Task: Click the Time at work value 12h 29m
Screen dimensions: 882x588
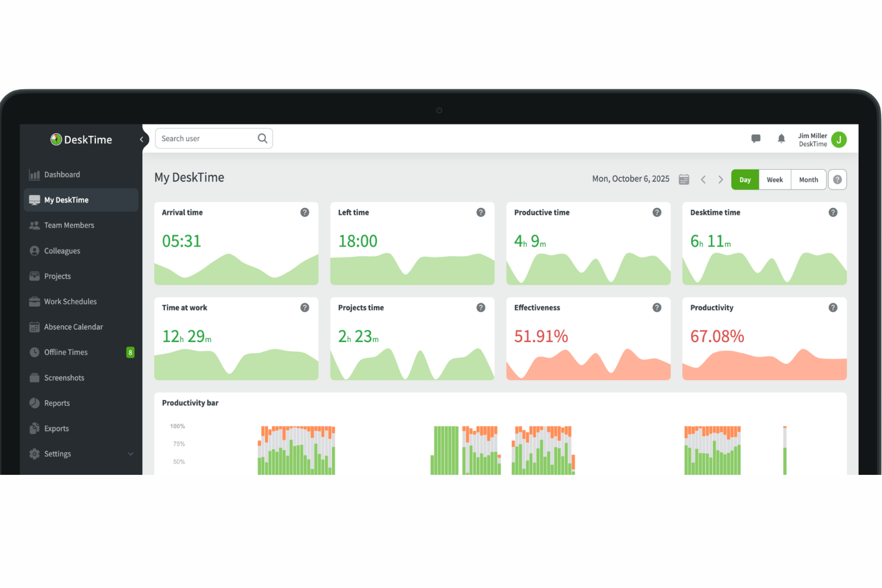Action: pos(187,337)
